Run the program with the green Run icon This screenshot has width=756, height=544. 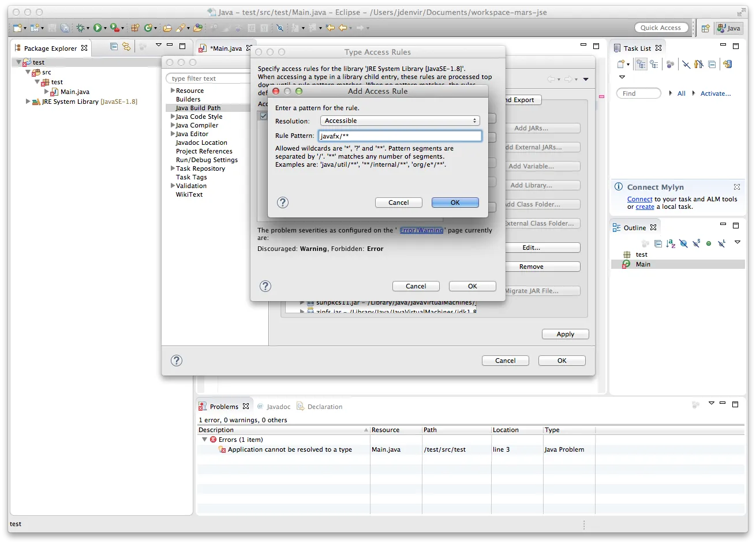pyautogui.click(x=98, y=28)
